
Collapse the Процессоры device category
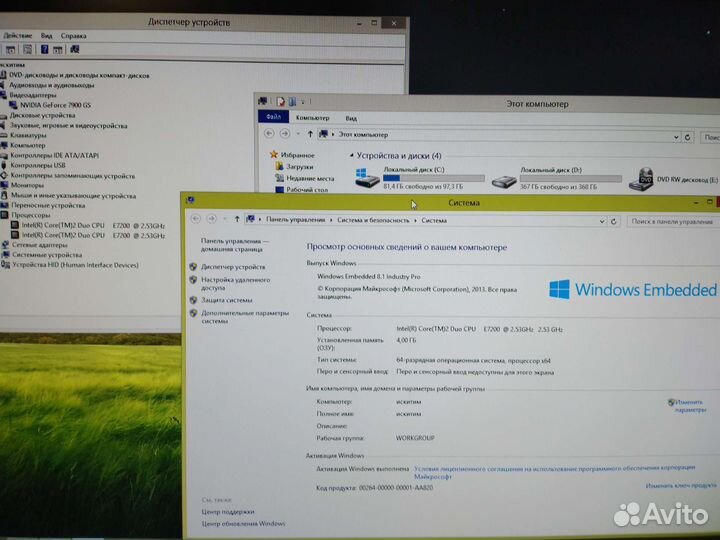3,215
